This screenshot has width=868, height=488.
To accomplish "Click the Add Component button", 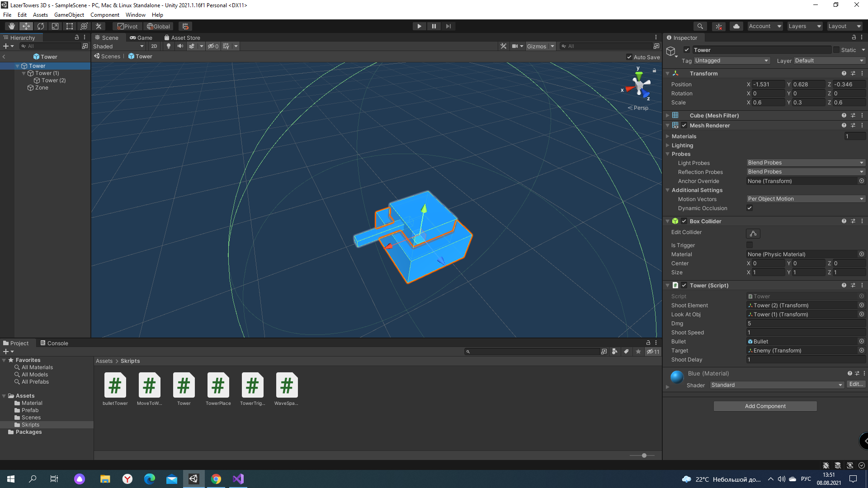I will (x=765, y=406).
